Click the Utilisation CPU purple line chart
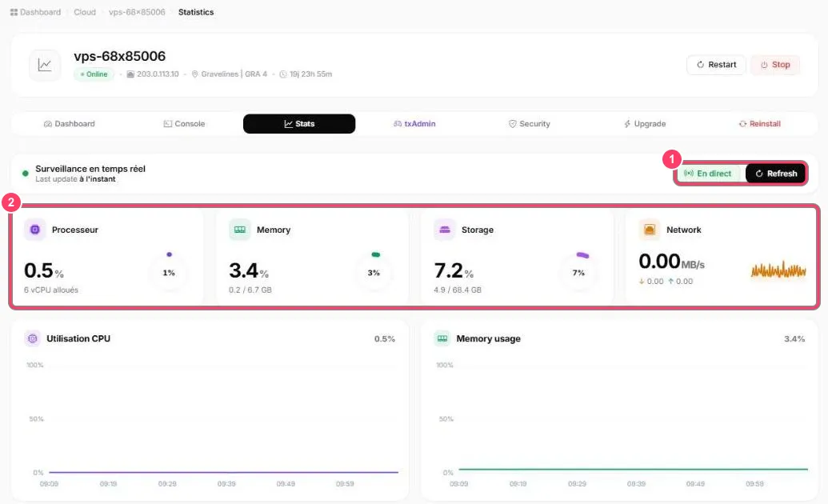 point(223,472)
